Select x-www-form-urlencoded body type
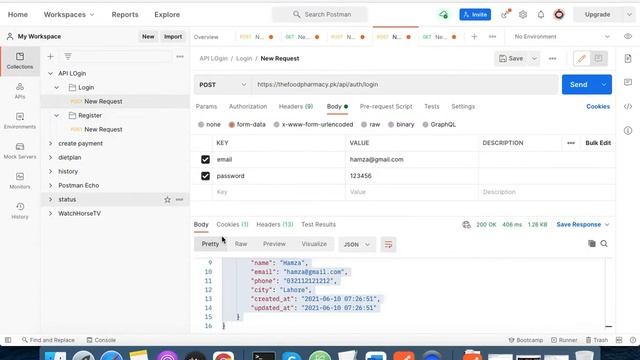640x360 pixels. (x=276, y=124)
